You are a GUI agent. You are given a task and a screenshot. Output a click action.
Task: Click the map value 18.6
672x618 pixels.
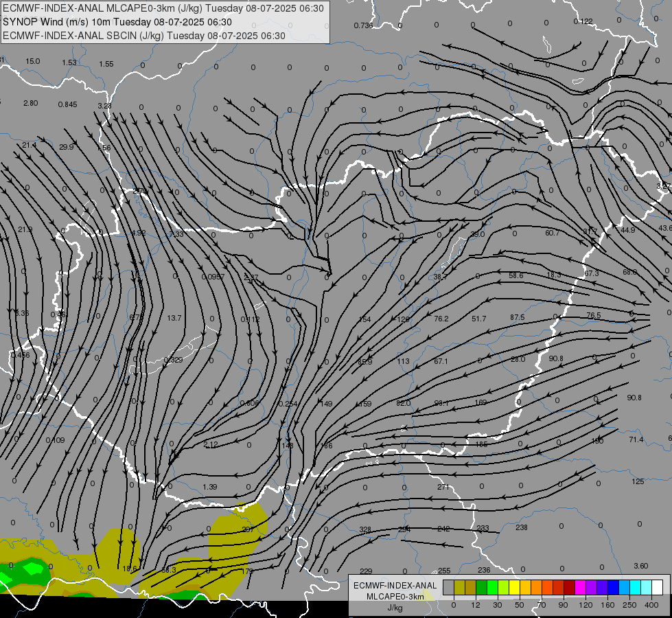pos(130,569)
